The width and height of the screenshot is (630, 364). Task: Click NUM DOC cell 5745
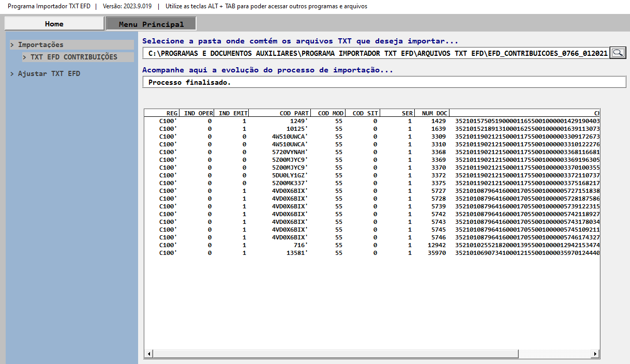(438, 230)
